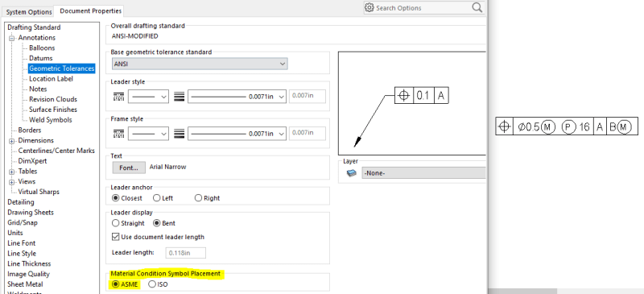
Task: Select Virtual Sharps tree item
Action: [x=39, y=192]
